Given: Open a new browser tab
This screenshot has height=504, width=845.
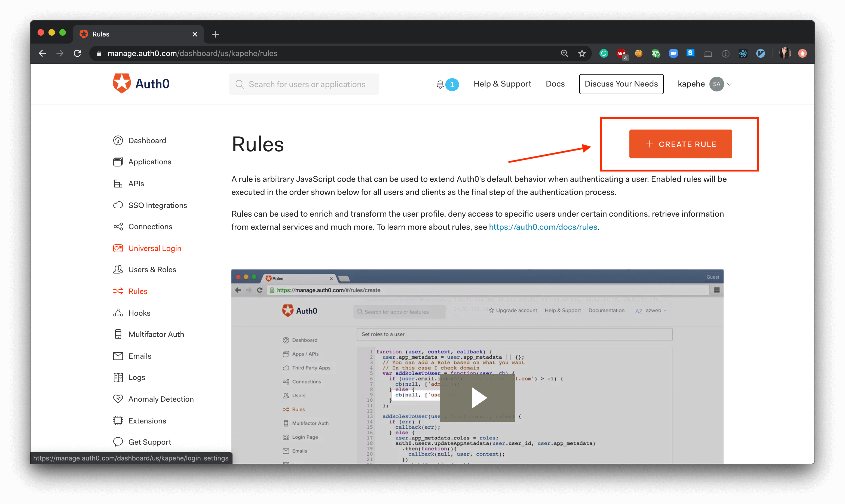Looking at the screenshot, I should tap(215, 34).
